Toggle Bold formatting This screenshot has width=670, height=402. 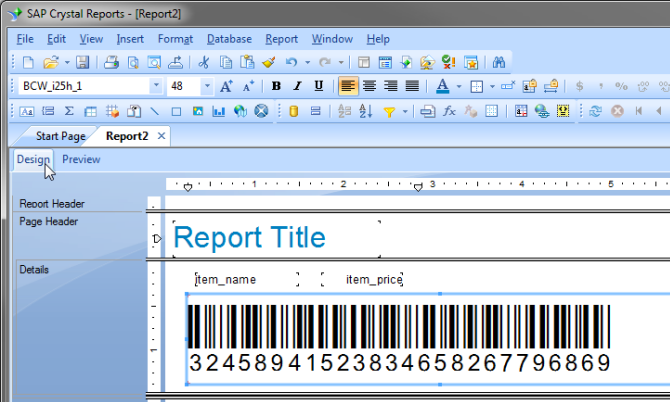coord(276,86)
